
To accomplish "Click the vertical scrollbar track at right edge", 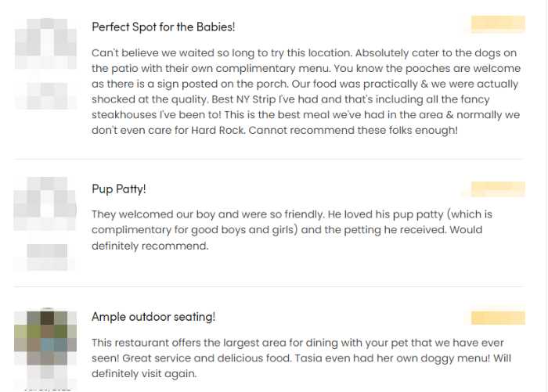I will [546, 196].
